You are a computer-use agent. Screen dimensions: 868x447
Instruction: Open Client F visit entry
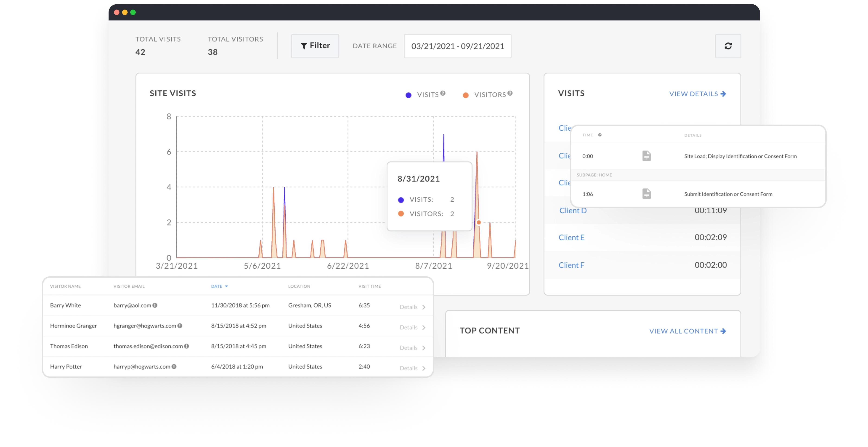click(x=571, y=265)
